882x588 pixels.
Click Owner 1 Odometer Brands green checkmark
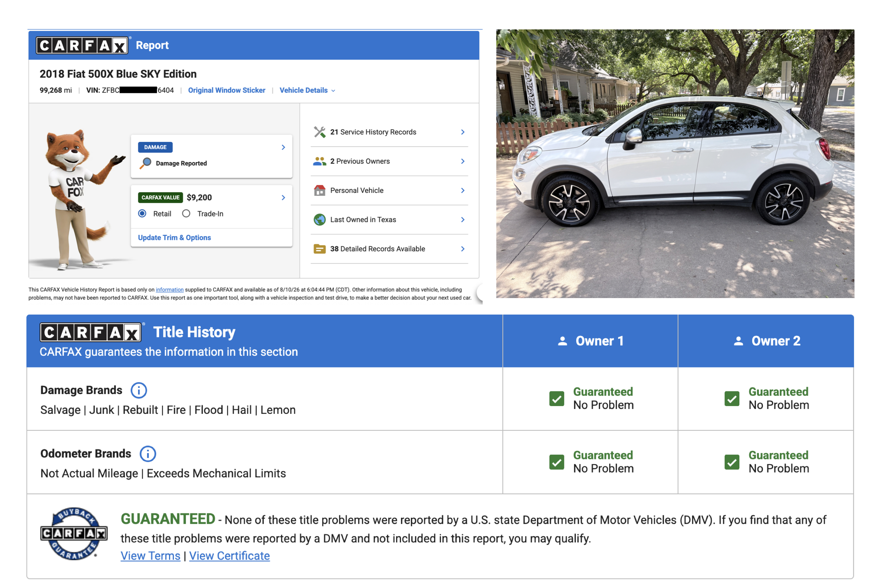point(556,462)
